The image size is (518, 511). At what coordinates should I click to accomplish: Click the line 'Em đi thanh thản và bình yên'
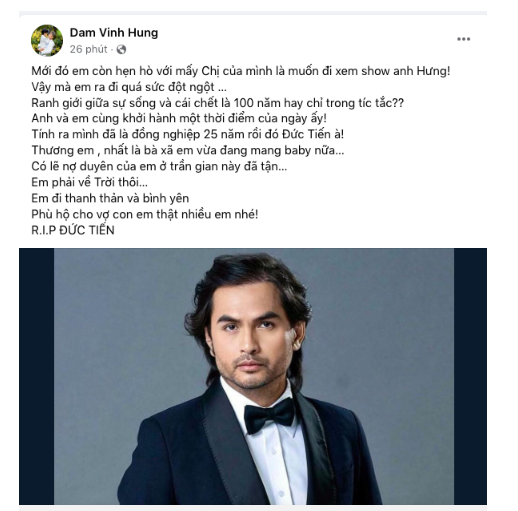tap(110, 198)
